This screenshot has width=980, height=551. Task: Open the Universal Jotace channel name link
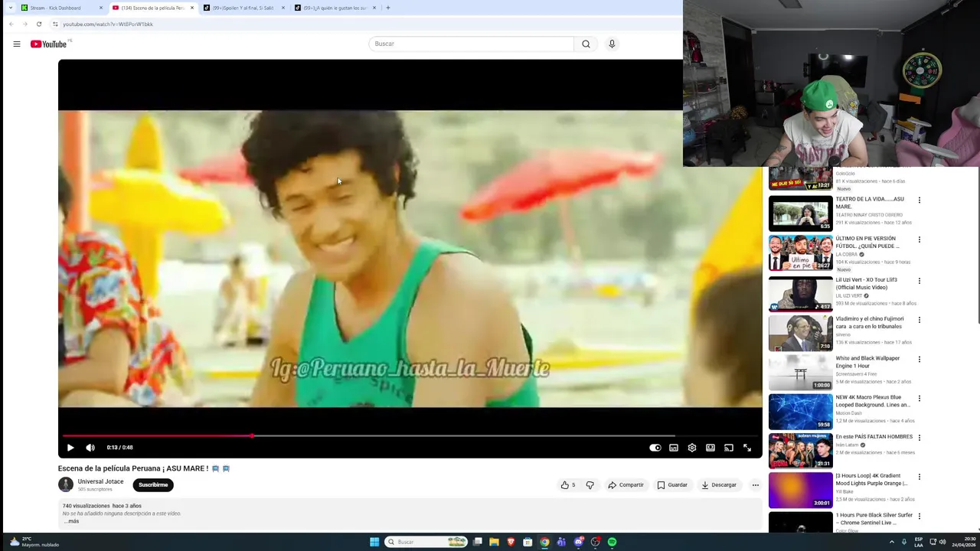coord(100,481)
